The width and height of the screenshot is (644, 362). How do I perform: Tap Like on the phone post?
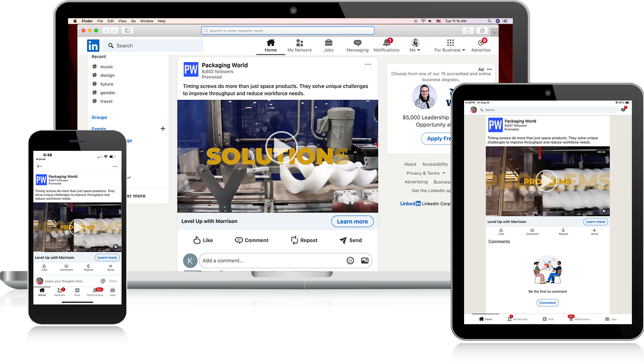44,268
